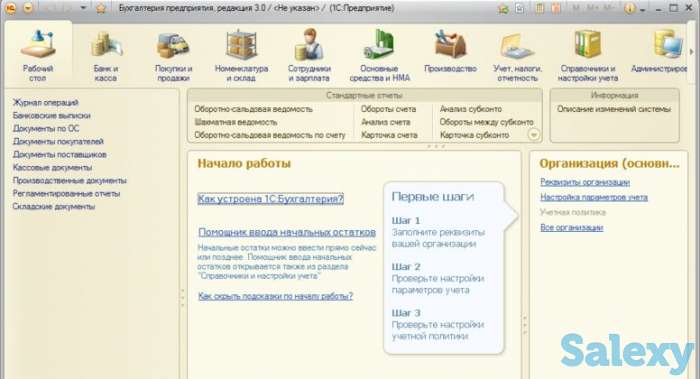Open the orange main menu button

[x=28, y=8]
